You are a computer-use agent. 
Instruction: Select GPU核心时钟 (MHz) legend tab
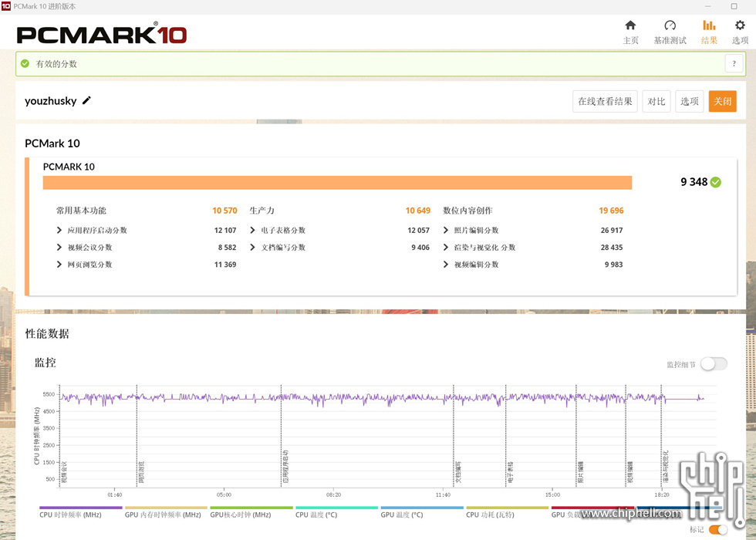251,512
